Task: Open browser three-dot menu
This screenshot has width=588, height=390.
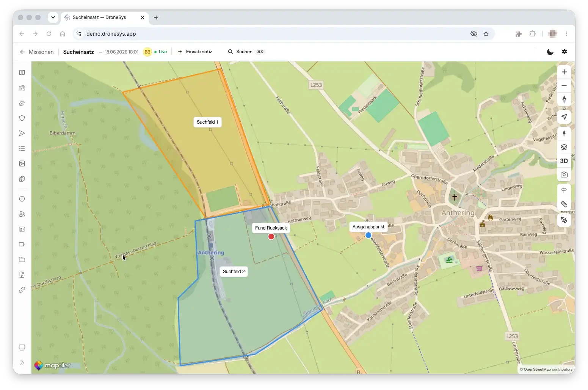Action: point(566,34)
